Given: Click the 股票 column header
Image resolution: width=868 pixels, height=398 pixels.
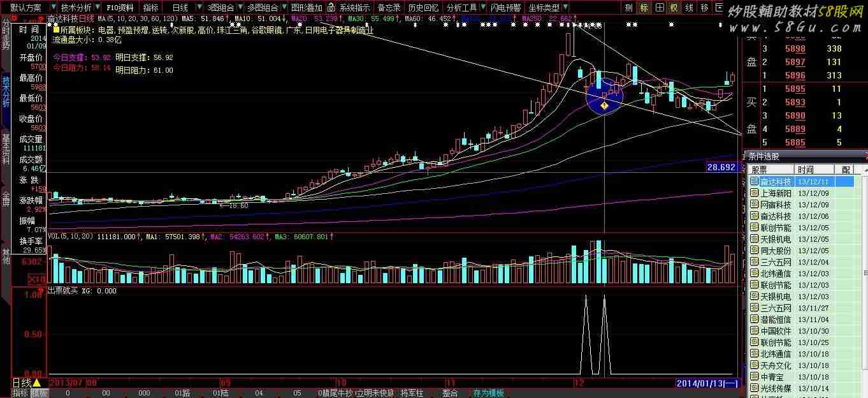Looking at the screenshot, I should point(770,169).
